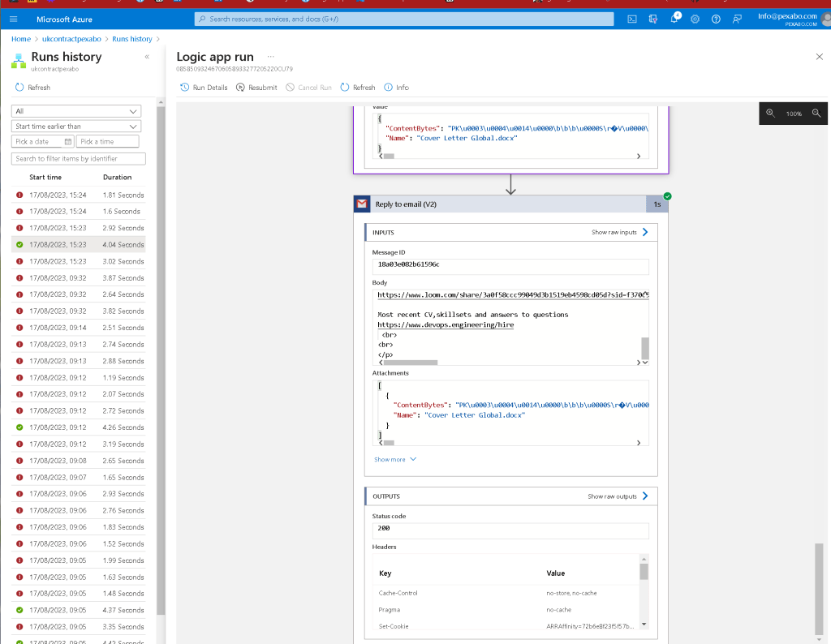Click Refresh in the Runs history pane
The image size is (831, 644).
point(32,88)
